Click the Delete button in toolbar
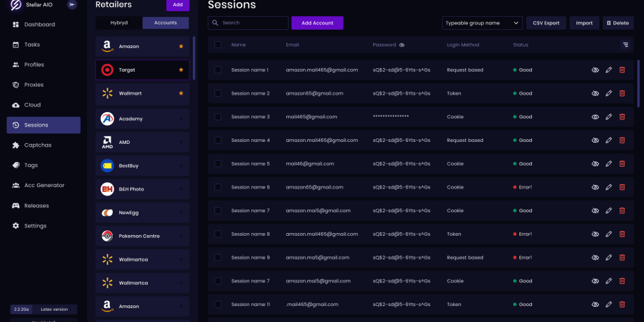The width and height of the screenshot is (644, 322). (618, 23)
